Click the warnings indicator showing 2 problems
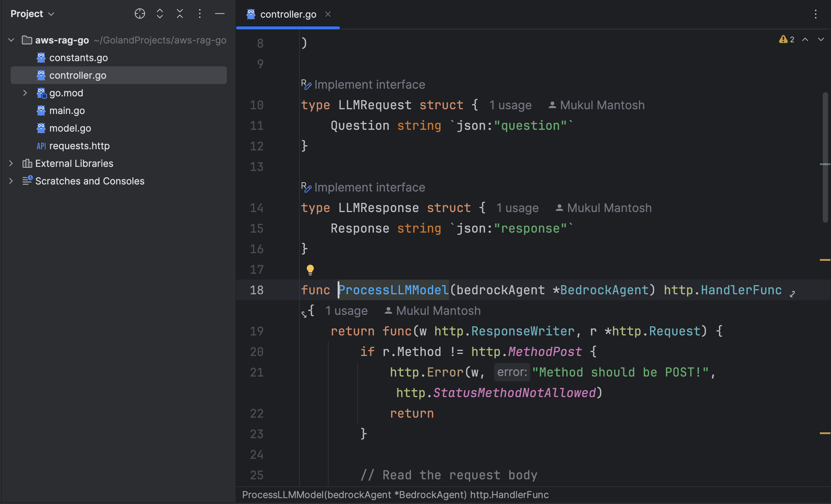This screenshot has width=831, height=504. click(786, 39)
